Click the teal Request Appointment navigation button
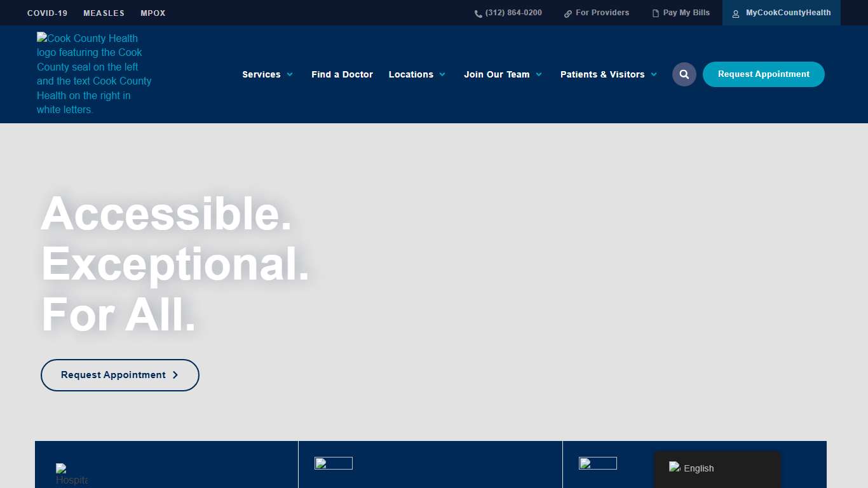 click(763, 74)
